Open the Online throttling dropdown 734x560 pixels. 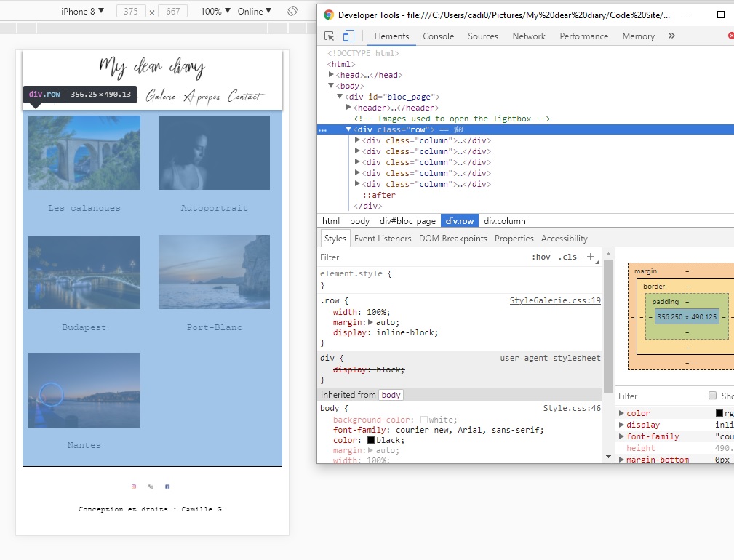254,11
